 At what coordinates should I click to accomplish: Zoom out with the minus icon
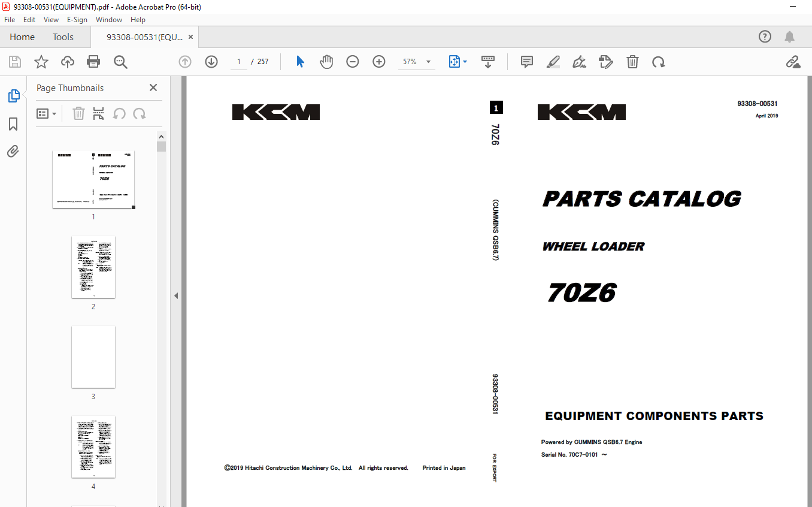click(353, 62)
